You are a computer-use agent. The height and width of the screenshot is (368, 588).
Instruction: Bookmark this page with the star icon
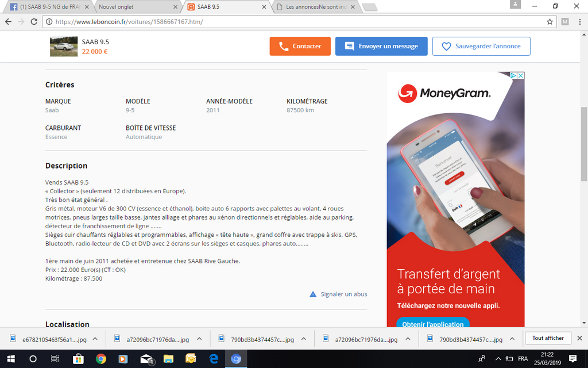(550, 22)
